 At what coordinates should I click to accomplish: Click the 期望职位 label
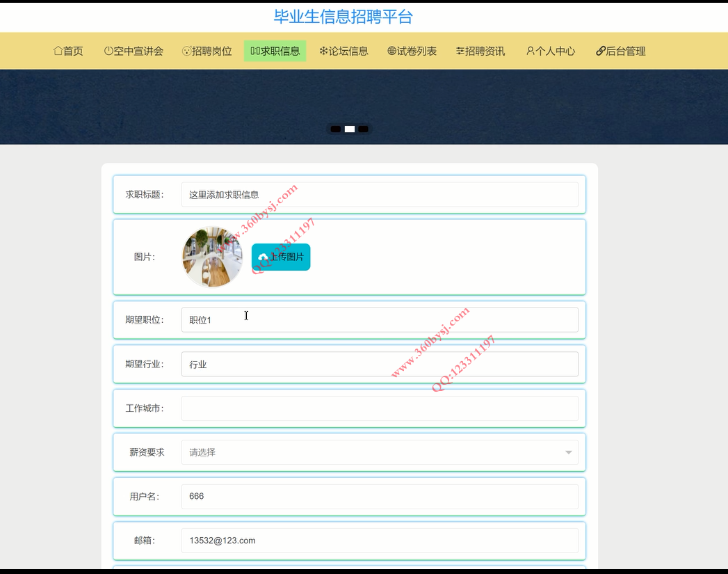point(145,320)
